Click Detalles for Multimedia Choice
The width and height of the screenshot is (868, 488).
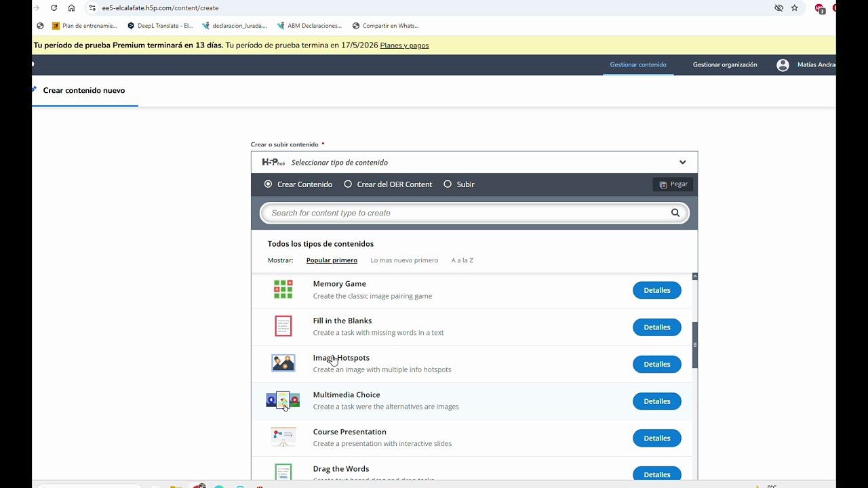pos(657,401)
